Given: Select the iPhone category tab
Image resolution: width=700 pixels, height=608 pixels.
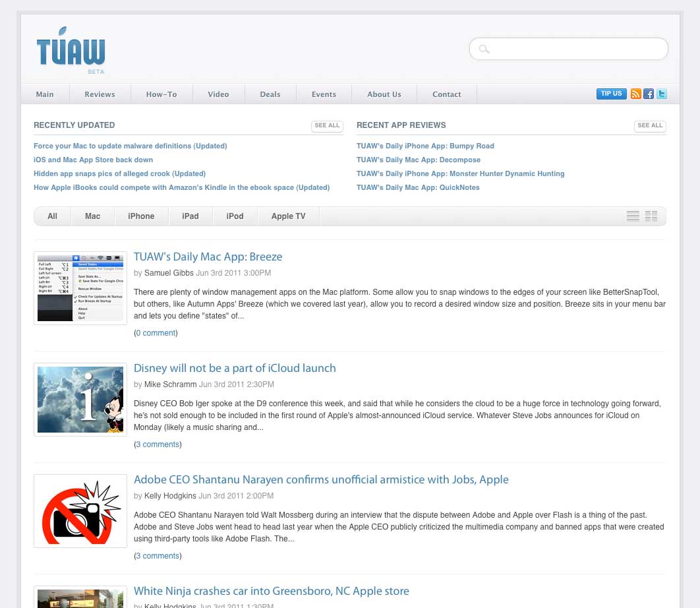Looking at the screenshot, I should pyautogui.click(x=141, y=216).
